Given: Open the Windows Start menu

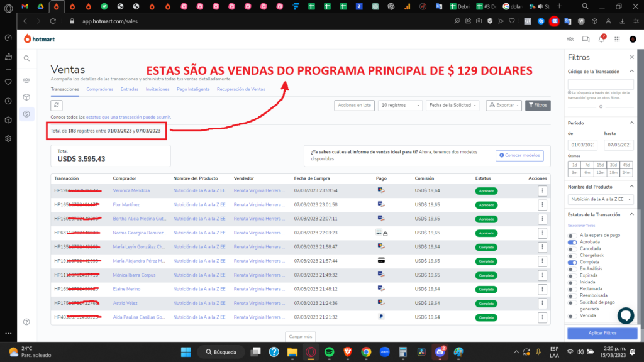Looking at the screenshot, I should tap(186, 352).
